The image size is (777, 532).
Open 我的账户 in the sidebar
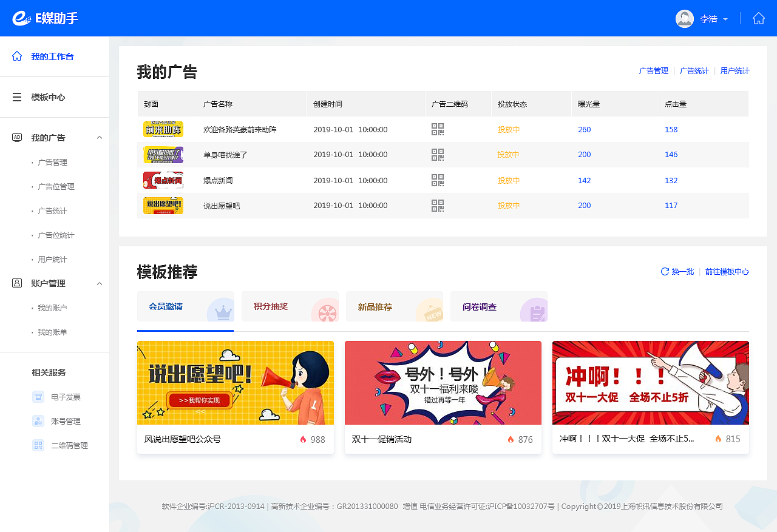(52, 308)
